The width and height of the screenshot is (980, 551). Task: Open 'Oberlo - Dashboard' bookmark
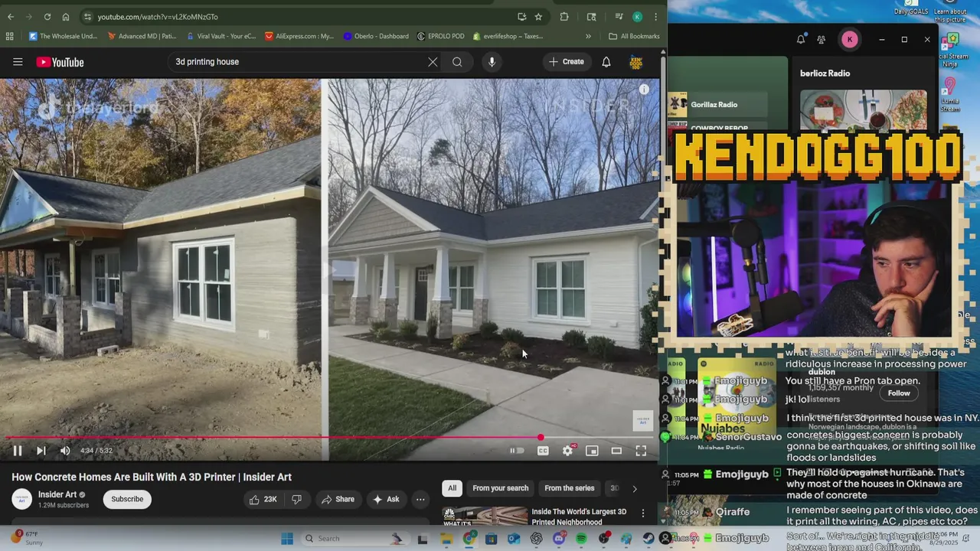(376, 36)
